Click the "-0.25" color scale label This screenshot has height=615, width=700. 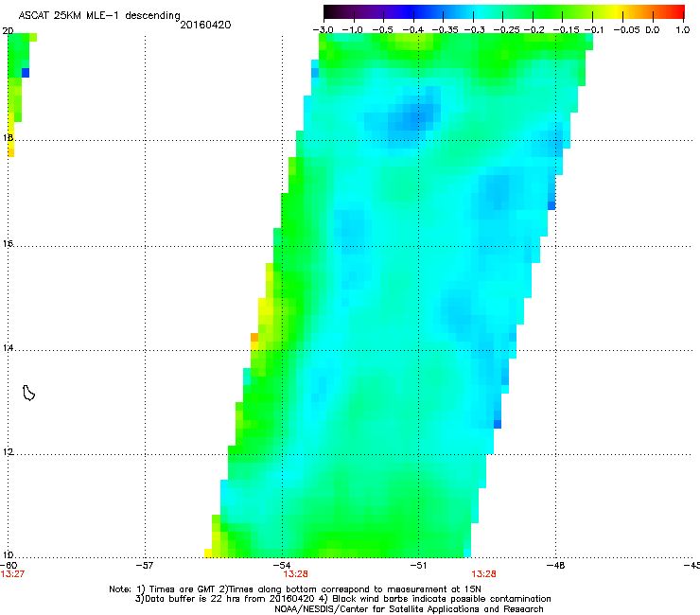click(506, 30)
